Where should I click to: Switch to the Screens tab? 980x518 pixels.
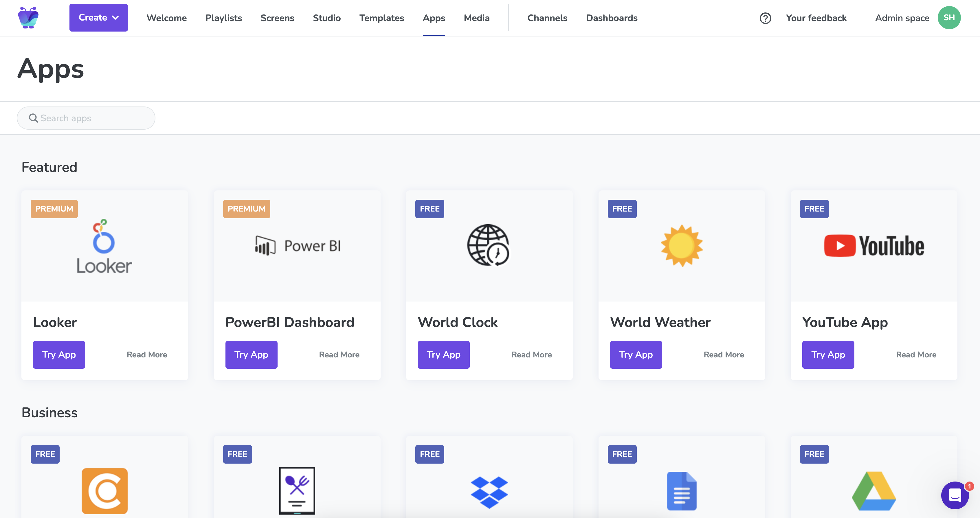pyautogui.click(x=277, y=18)
